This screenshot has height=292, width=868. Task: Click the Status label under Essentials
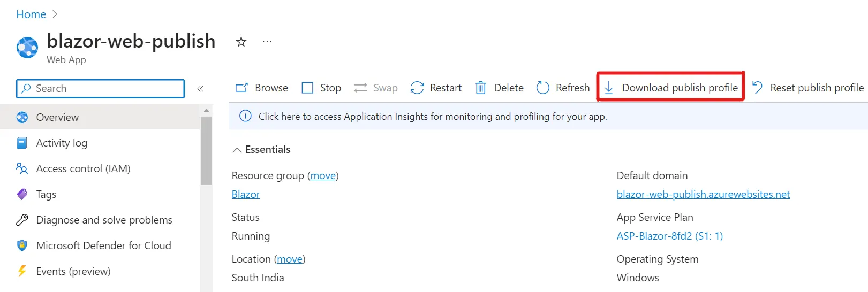click(245, 217)
